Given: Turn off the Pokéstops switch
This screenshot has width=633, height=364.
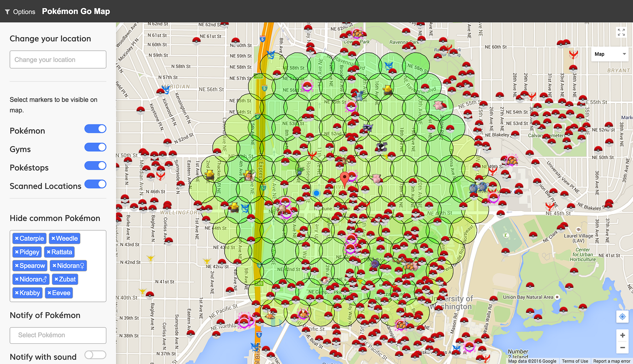Looking at the screenshot, I should pyautogui.click(x=95, y=166).
